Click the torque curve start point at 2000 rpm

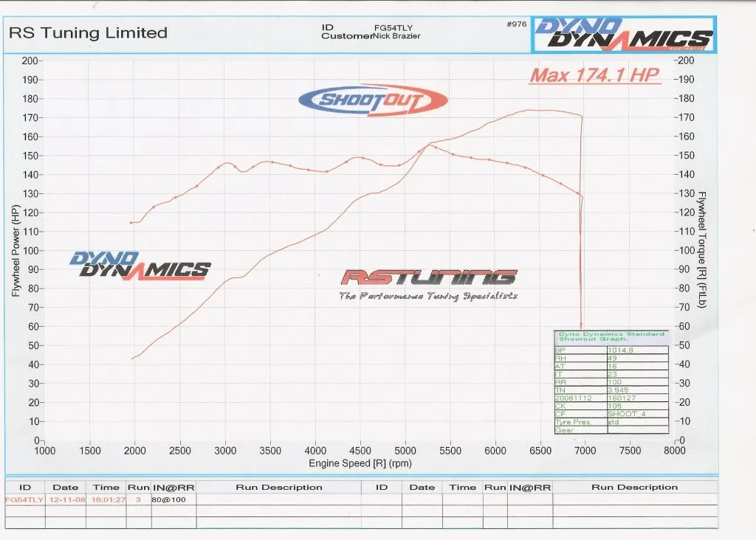pyautogui.click(x=131, y=223)
